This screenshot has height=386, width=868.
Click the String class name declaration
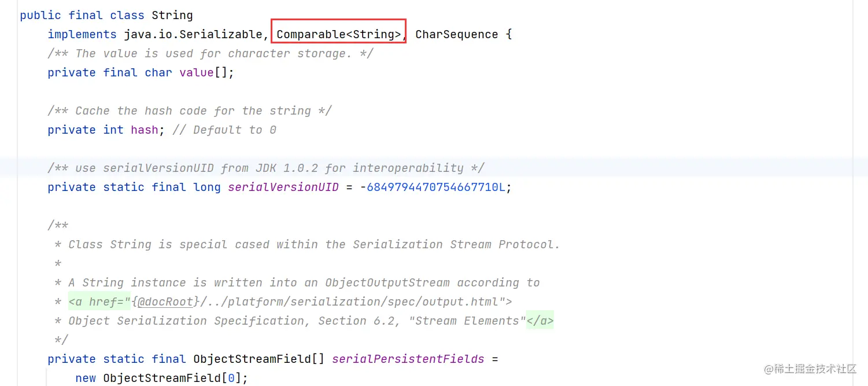coord(172,15)
